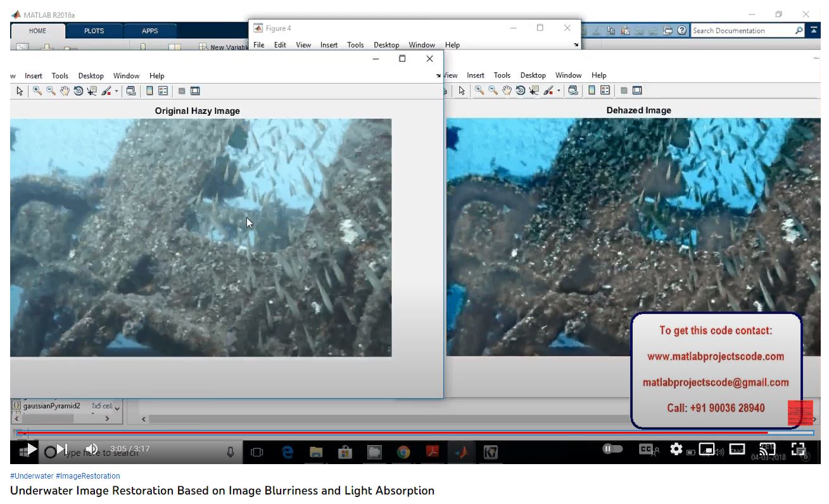Select the Data Cursor tool in Dehazed Image figure
Viewport: 829px width, 504px height.
pos(534,91)
